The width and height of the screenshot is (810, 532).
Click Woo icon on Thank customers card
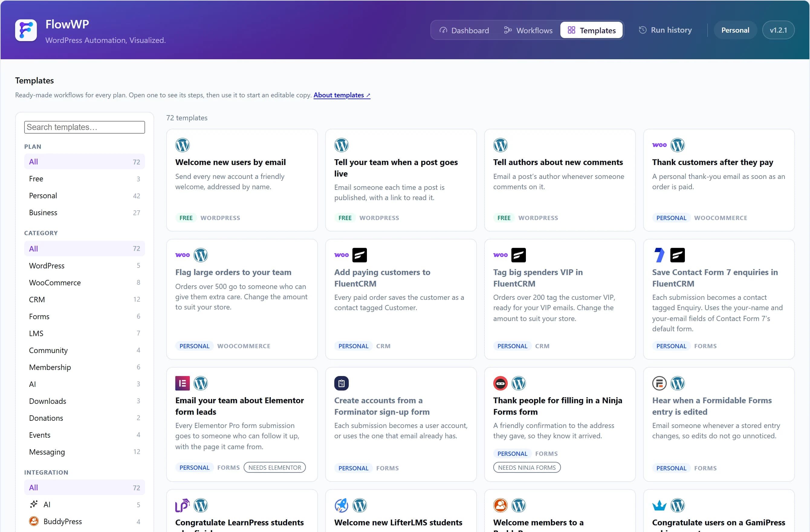(659, 145)
